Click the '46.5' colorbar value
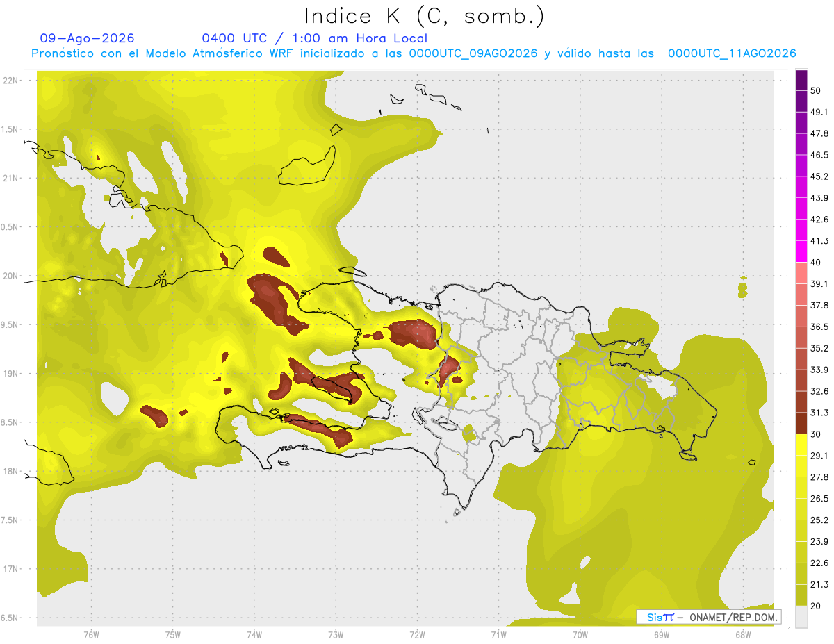Viewport: 834px width, 644px height. point(819,155)
